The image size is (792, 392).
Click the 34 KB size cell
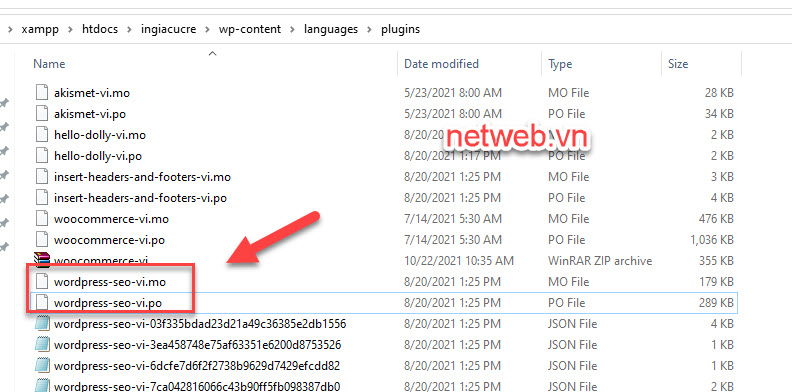click(x=720, y=114)
